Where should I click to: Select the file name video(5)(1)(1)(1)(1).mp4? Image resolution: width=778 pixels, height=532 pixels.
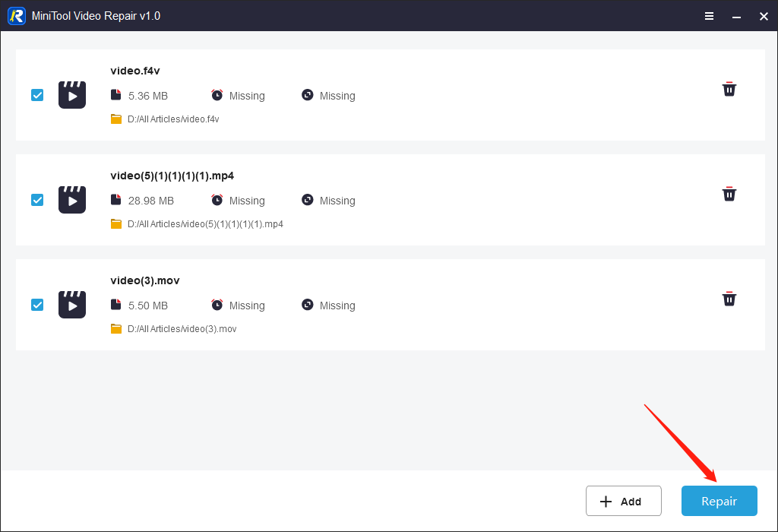(172, 176)
